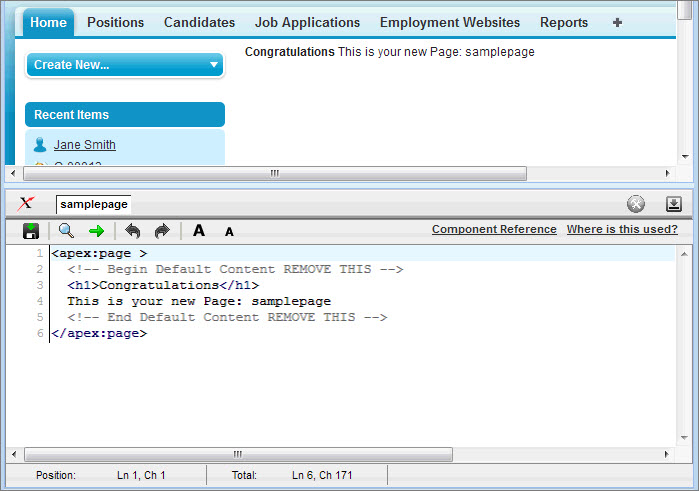Screen dimensions: 699x491
Task: Open the find magnifier tool
Action: tap(66, 231)
